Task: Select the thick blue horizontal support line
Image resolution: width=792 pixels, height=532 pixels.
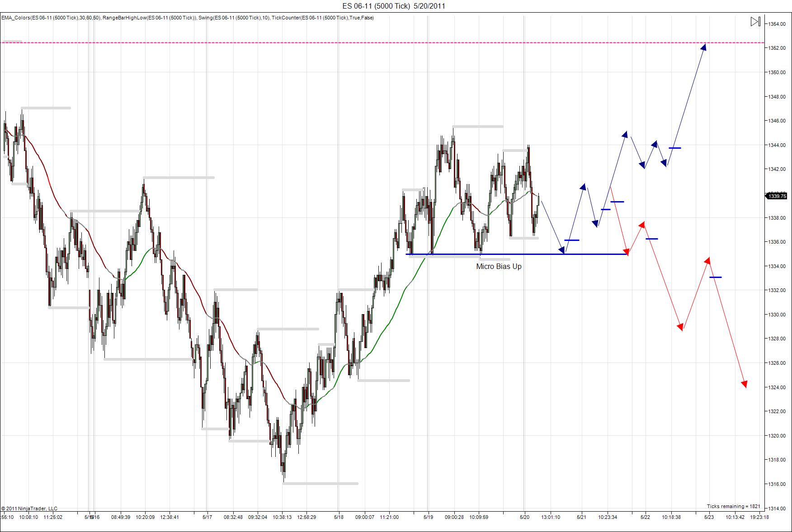Action: (517, 254)
